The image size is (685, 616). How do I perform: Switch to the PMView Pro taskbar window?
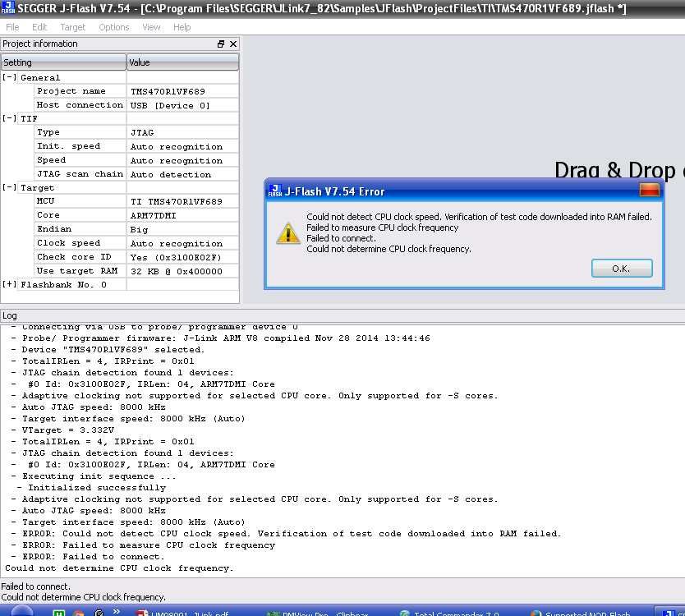(x=318, y=613)
